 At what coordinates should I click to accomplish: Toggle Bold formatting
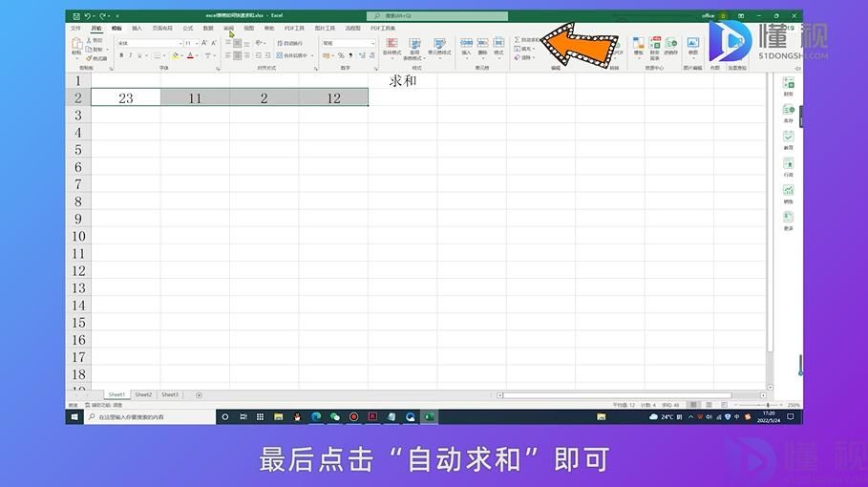(x=122, y=55)
